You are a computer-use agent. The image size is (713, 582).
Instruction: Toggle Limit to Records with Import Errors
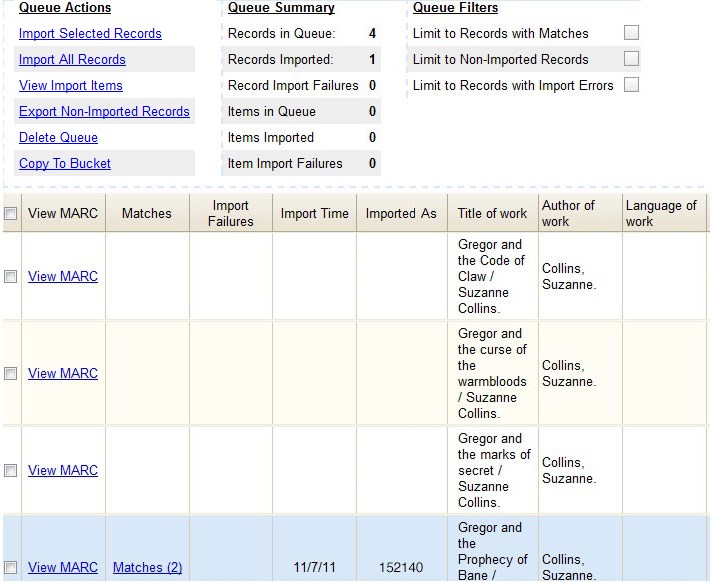point(631,85)
